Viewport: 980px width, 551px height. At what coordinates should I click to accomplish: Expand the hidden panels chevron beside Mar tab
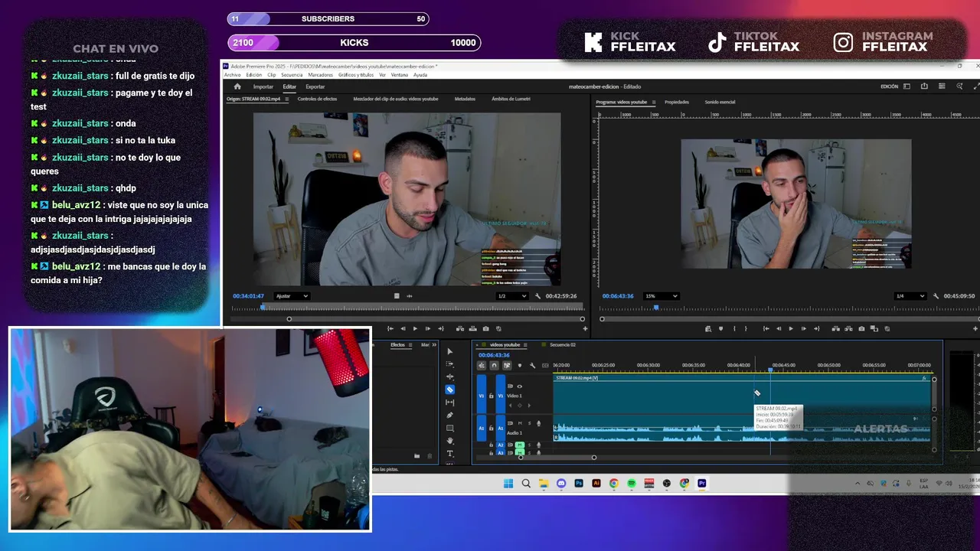pyautogui.click(x=436, y=345)
